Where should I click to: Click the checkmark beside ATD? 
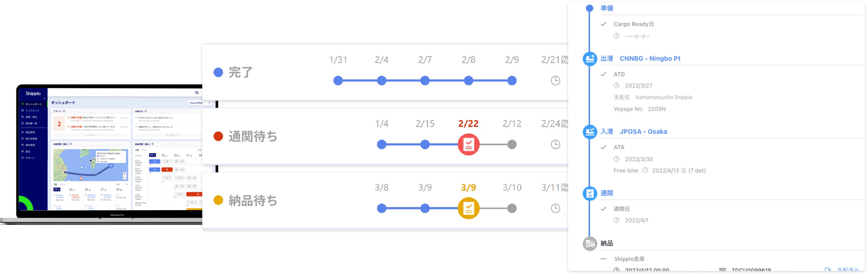pyautogui.click(x=604, y=74)
